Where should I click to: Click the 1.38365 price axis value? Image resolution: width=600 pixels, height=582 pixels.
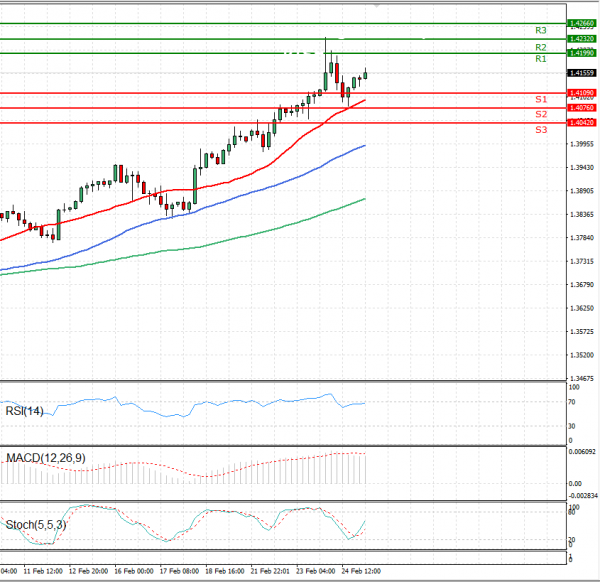click(x=582, y=214)
